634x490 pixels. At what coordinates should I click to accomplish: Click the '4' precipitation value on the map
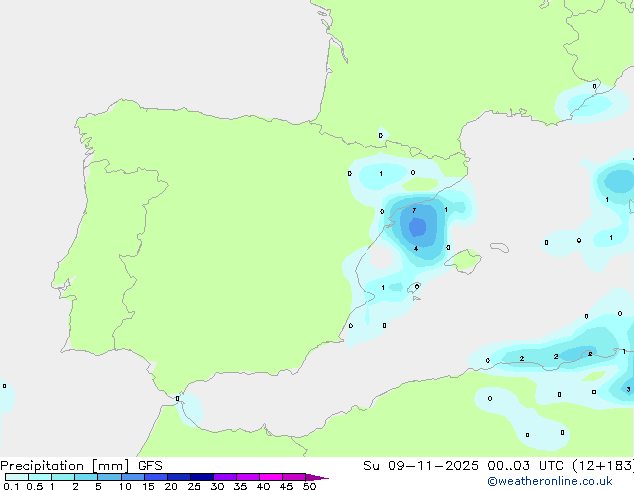416,249
